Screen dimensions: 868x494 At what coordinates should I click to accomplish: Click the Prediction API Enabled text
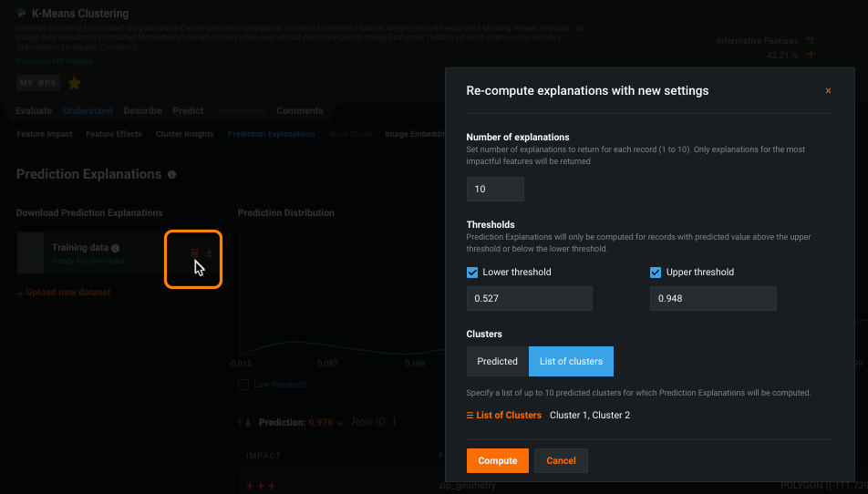pos(54,61)
